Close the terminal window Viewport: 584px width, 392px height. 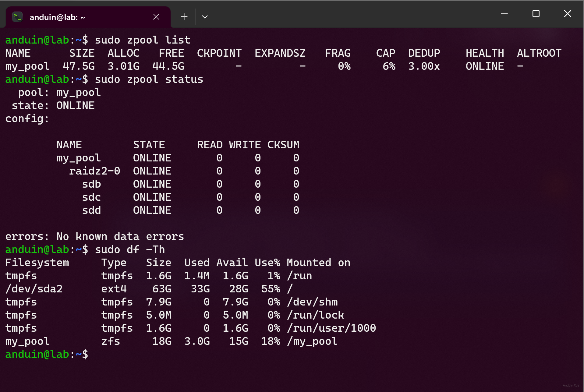click(x=567, y=13)
